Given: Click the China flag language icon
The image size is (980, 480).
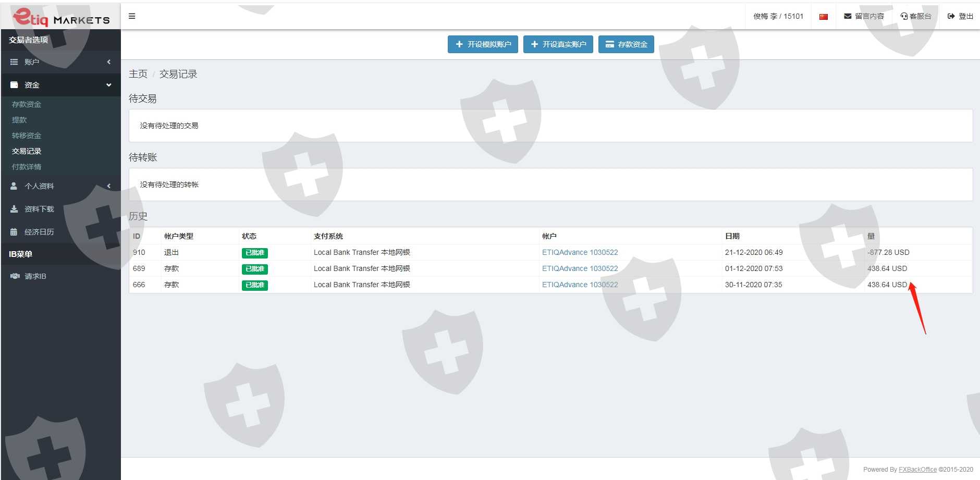Looking at the screenshot, I should pos(824,17).
